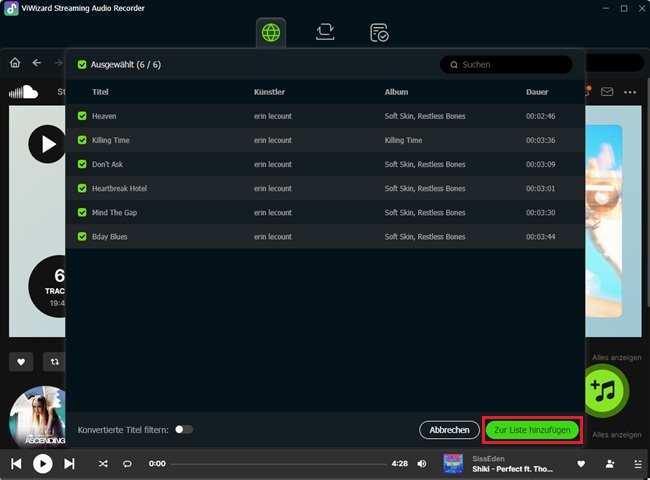
Task: Uncheck the Heaven track checkbox
Action: [82, 116]
